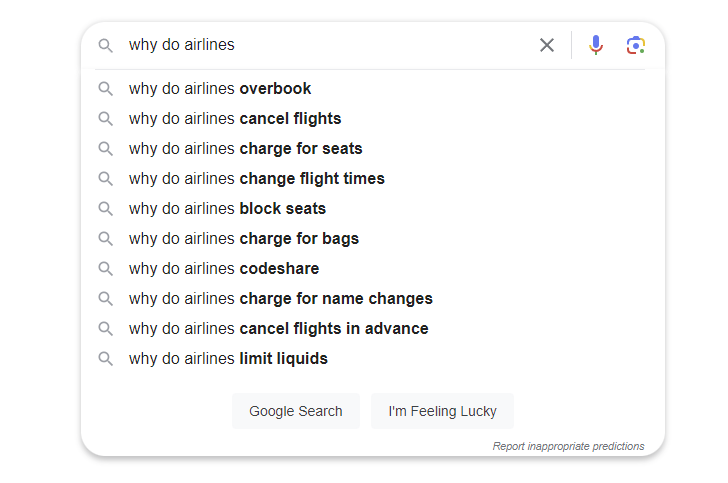Open Google Lens image search icon
728x483 pixels.
[x=636, y=45]
